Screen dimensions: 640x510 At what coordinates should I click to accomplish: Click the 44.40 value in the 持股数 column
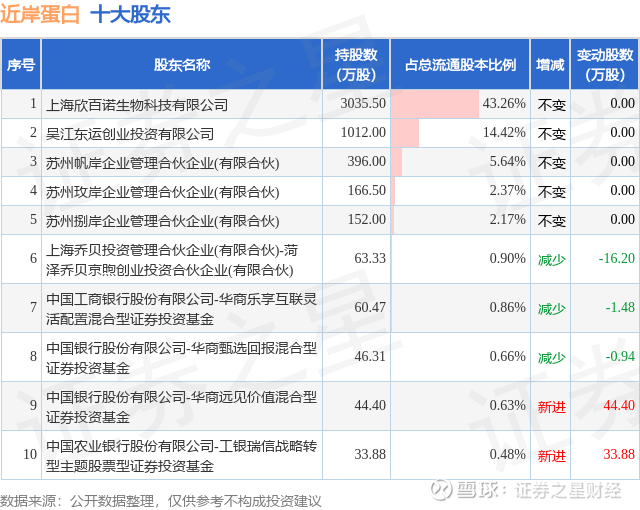[x=370, y=405]
